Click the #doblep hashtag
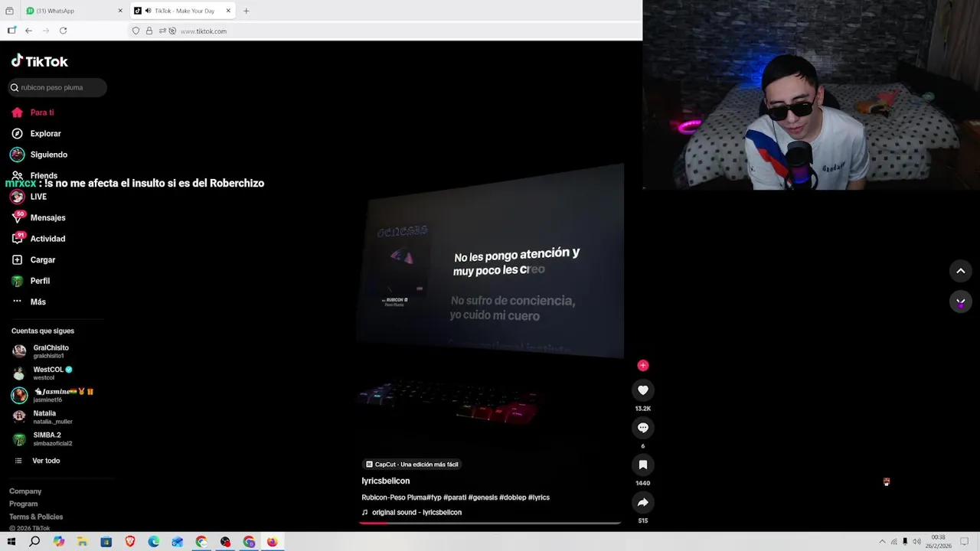This screenshot has width=980, height=551. [512, 497]
